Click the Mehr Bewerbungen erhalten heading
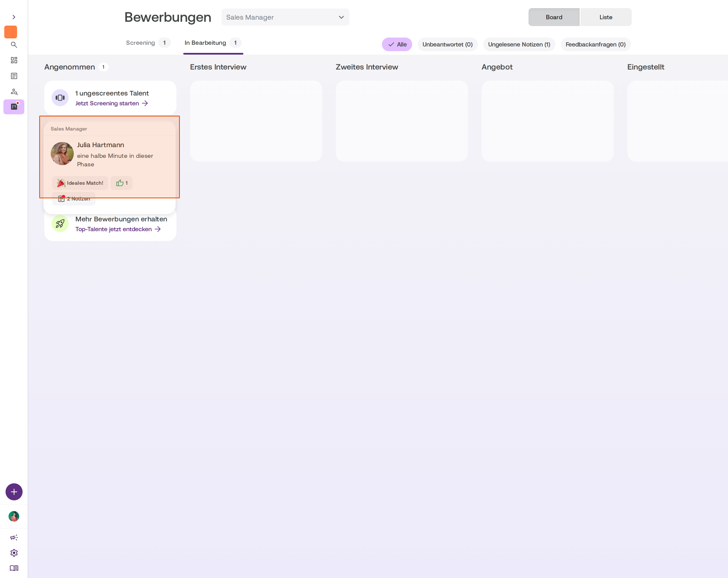The width and height of the screenshot is (728, 578). tap(121, 219)
